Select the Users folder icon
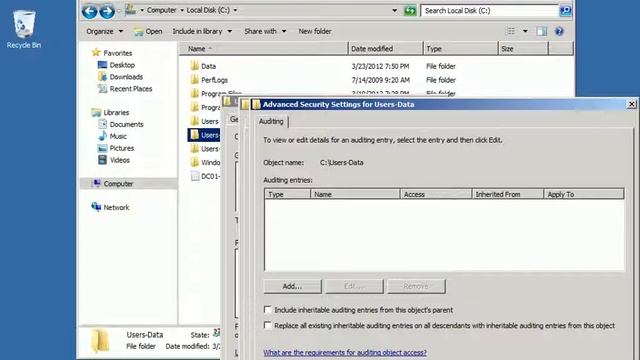Screen dimensions: 640x360 [195, 121]
